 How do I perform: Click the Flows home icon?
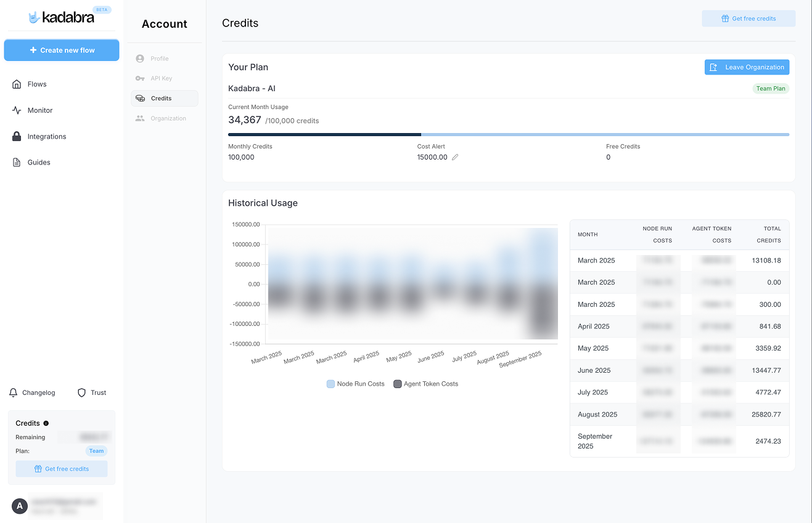coord(17,84)
